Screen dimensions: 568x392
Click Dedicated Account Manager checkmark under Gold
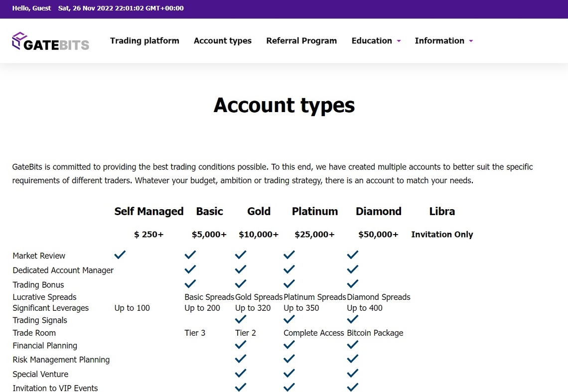point(241,269)
